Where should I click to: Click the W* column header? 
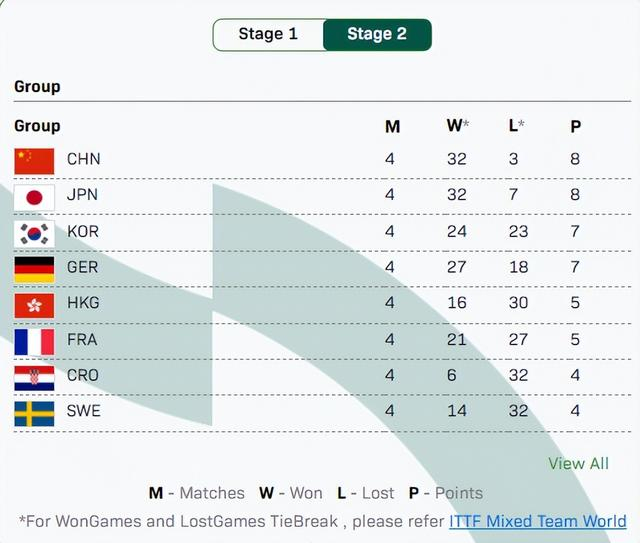coord(458,126)
